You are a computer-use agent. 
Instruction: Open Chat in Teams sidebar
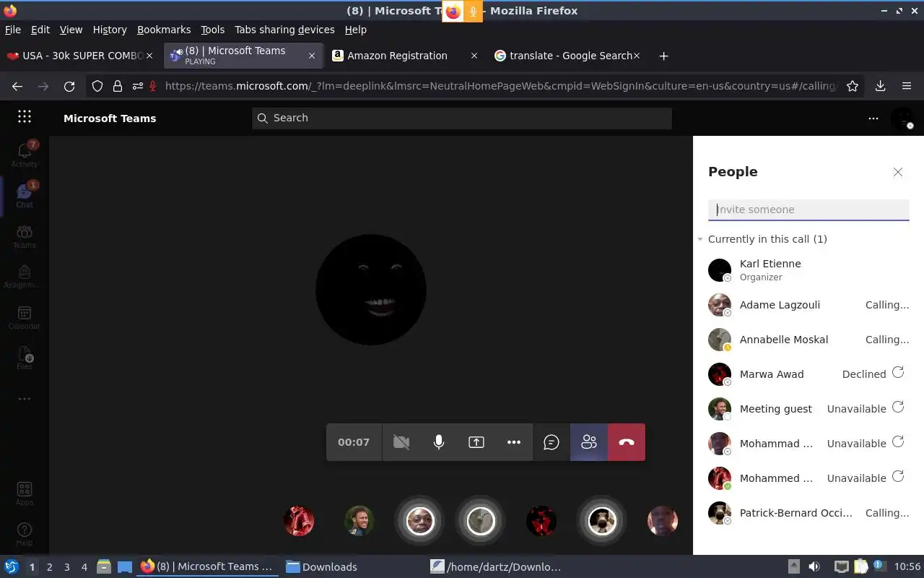pos(25,195)
